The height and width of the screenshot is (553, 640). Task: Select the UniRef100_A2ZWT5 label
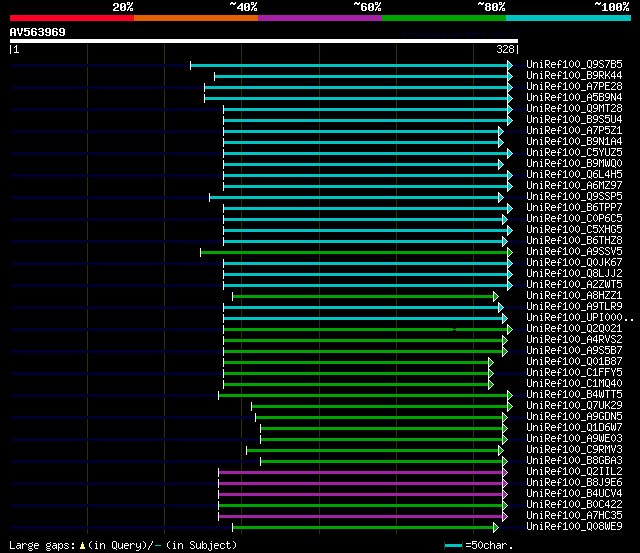click(x=574, y=285)
